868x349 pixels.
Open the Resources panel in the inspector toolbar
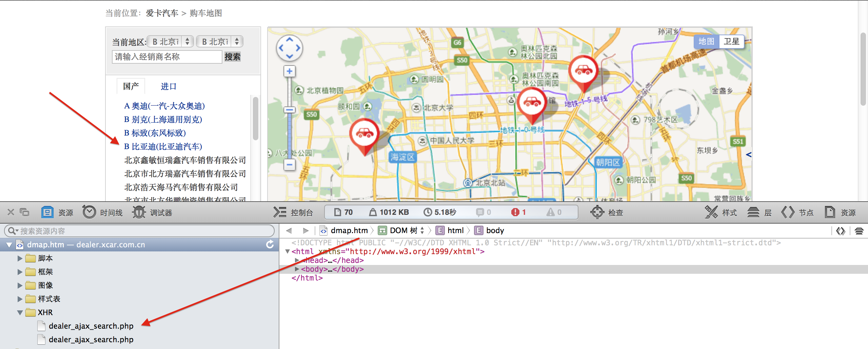tap(57, 212)
